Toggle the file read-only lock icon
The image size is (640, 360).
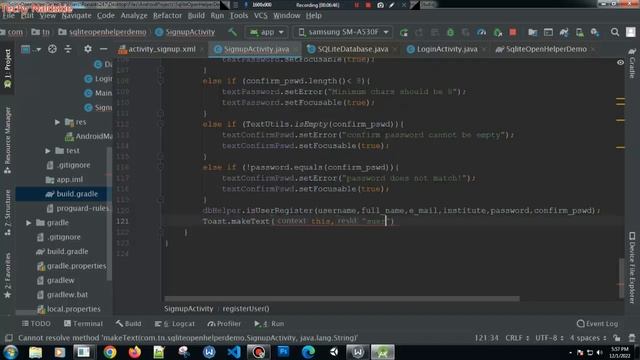click(x=617, y=338)
